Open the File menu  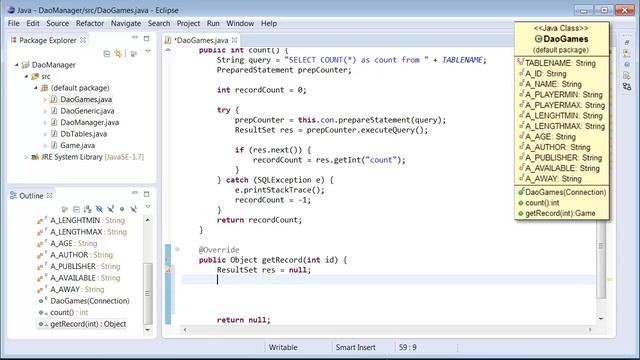13,23
